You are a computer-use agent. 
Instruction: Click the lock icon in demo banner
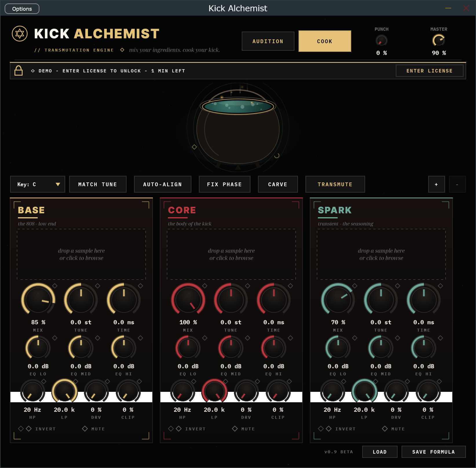(19, 70)
